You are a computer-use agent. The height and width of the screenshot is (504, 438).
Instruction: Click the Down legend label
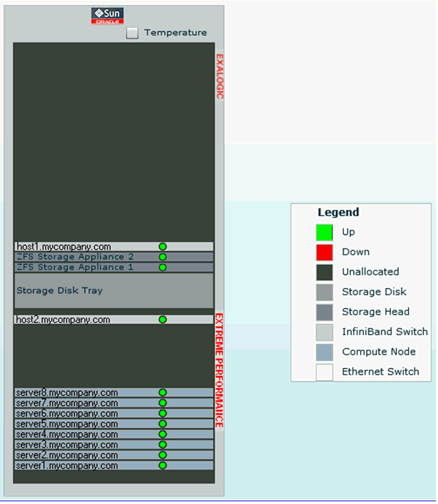[356, 252]
